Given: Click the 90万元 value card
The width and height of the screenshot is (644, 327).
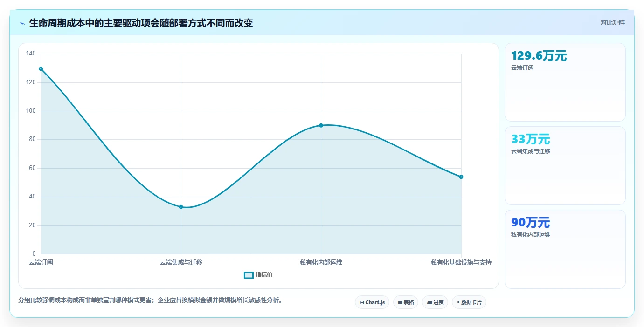Looking at the screenshot, I should tap(565, 249).
